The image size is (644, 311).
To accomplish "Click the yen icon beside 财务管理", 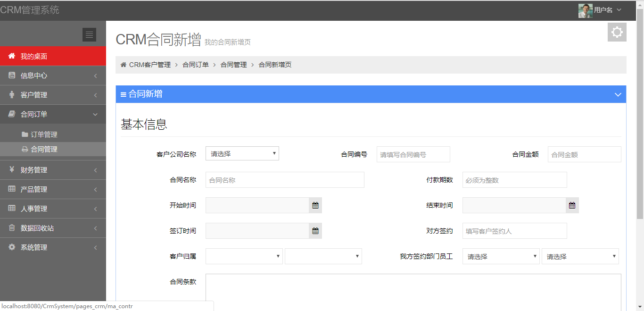I will (x=12, y=169).
